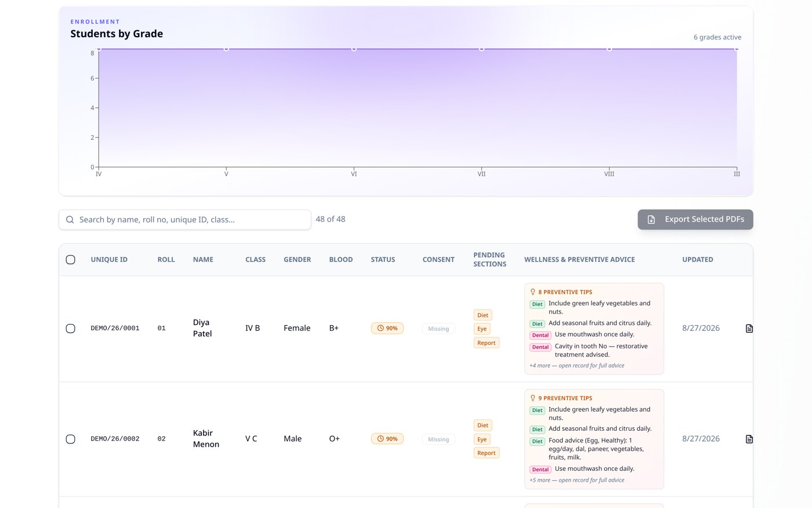The image size is (812, 508).
Task: Click the magnifier icon in the search field
Action: (x=70, y=219)
